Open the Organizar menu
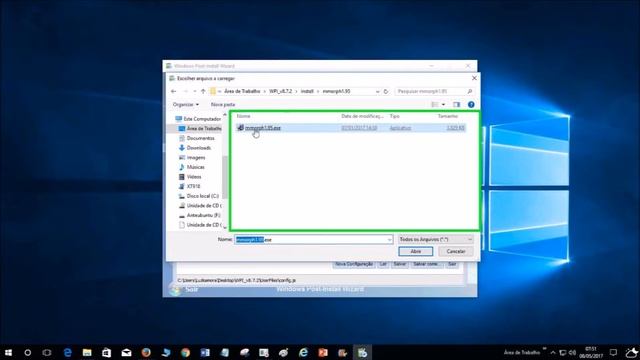Screen dimensions: 640x360 (x=186, y=104)
